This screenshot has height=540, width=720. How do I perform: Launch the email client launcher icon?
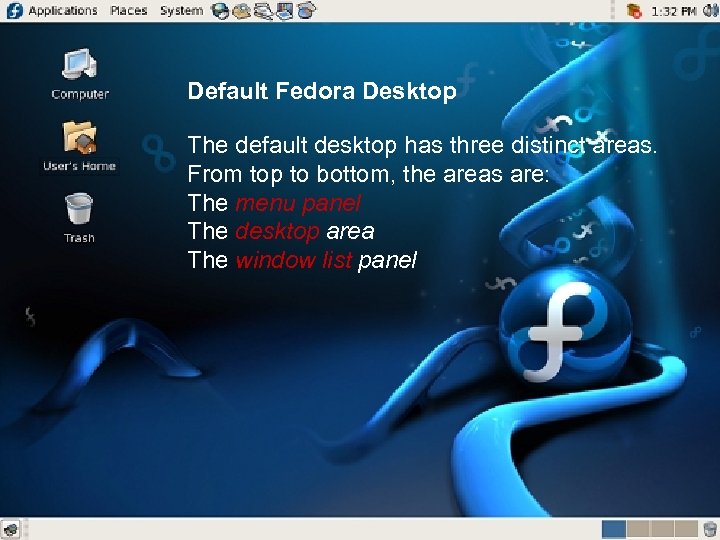pyautogui.click(x=242, y=11)
